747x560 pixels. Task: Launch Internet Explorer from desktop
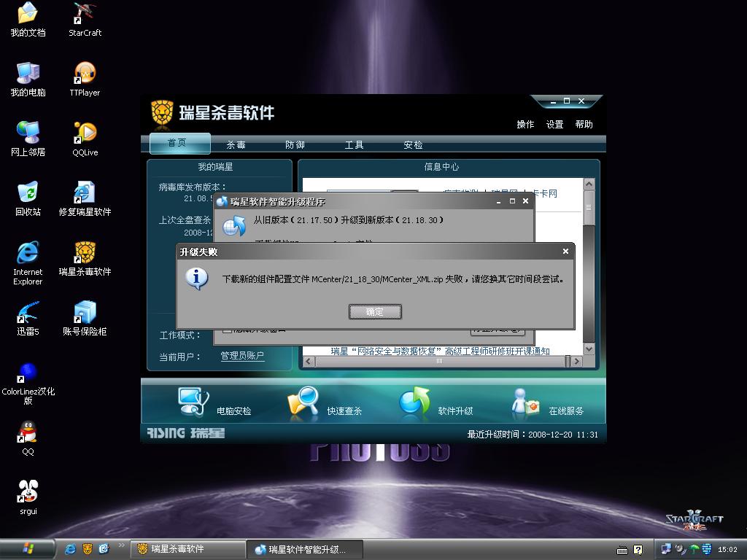pyautogui.click(x=28, y=262)
